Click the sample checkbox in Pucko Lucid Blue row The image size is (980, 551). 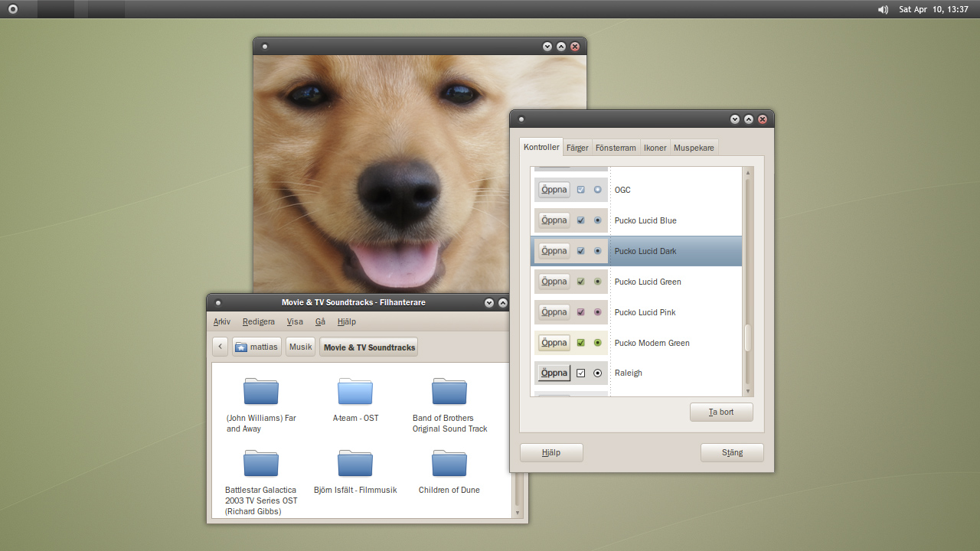click(x=580, y=220)
